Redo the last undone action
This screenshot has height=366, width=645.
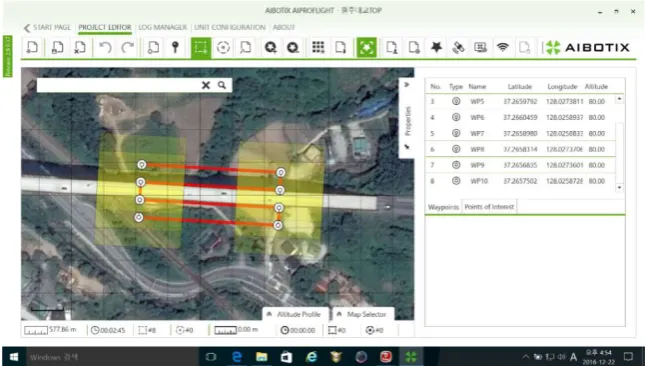pyautogui.click(x=128, y=47)
